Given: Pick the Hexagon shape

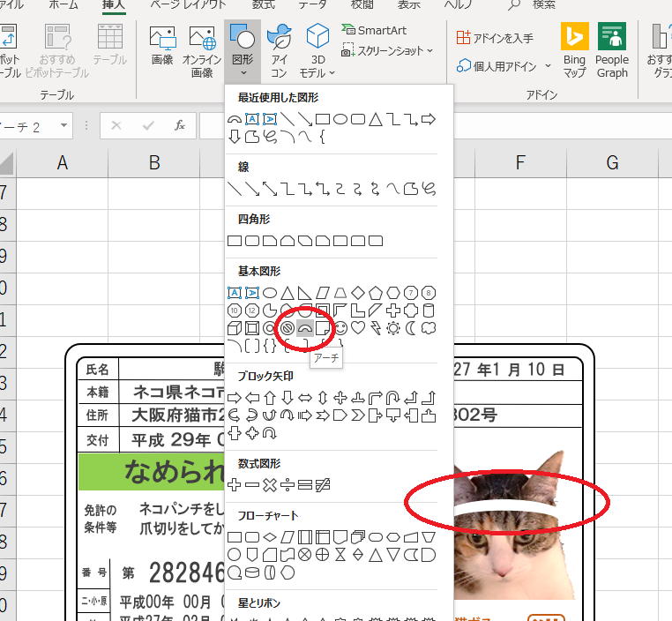Looking at the screenshot, I should (393, 293).
